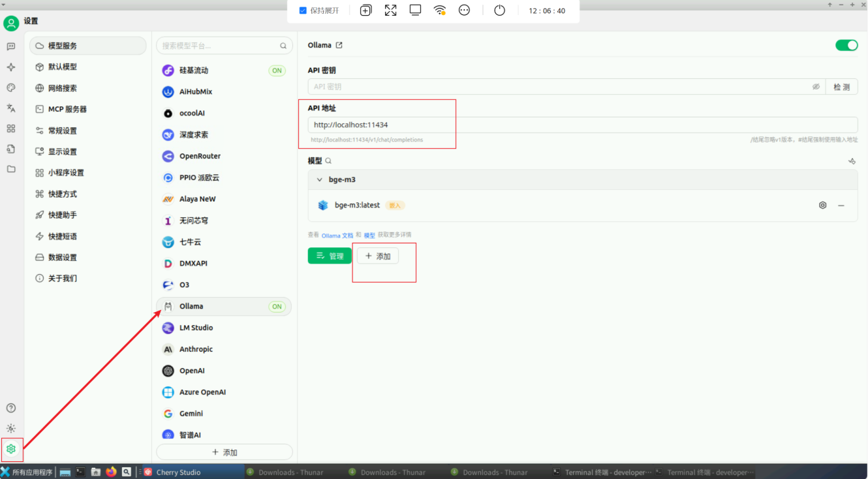The height and width of the screenshot is (479, 868).
Task: Open the Ollama external link icon
Action: 339,45
